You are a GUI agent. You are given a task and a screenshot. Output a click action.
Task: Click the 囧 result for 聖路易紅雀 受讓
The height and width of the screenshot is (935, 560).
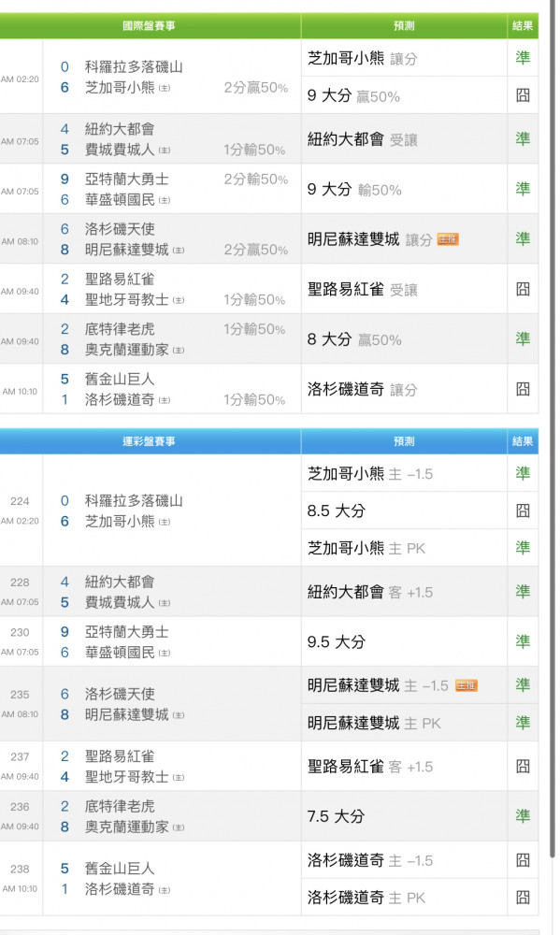523,289
